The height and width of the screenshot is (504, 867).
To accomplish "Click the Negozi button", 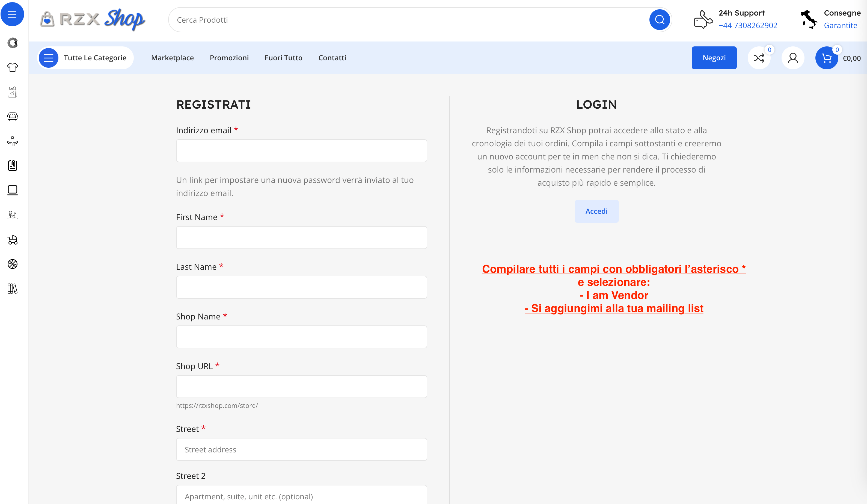I will pyautogui.click(x=714, y=58).
